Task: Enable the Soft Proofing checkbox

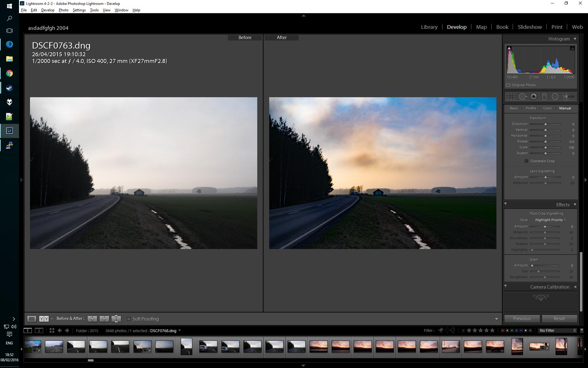Action: [129, 319]
